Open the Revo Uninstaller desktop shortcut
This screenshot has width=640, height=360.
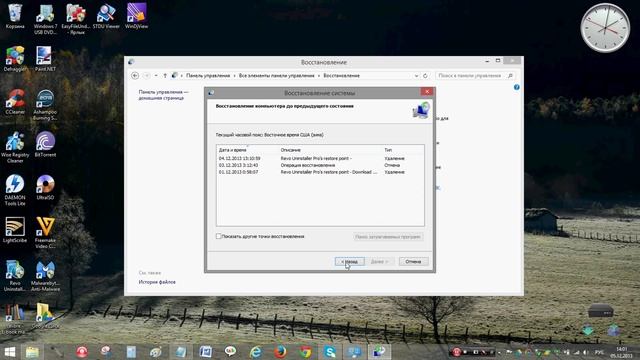coord(15,276)
